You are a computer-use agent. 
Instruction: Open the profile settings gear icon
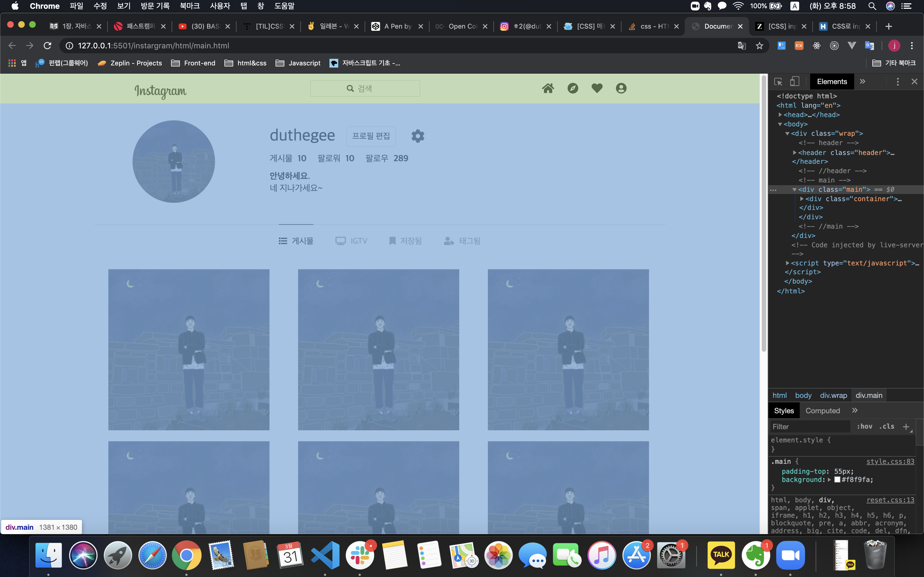[x=418, y=136]
